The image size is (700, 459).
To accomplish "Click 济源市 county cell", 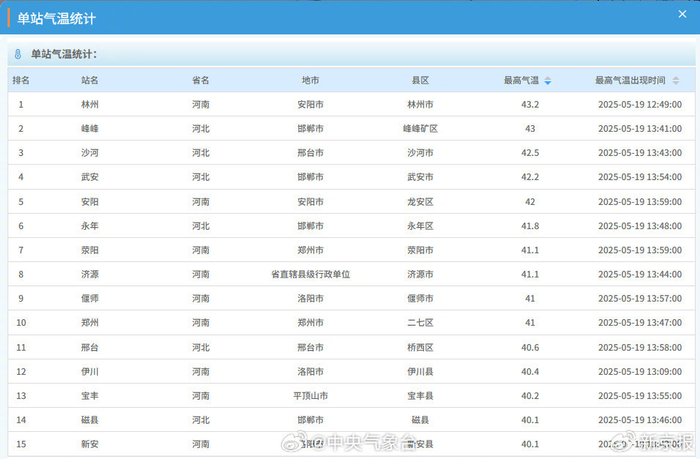I will (421, 274).
